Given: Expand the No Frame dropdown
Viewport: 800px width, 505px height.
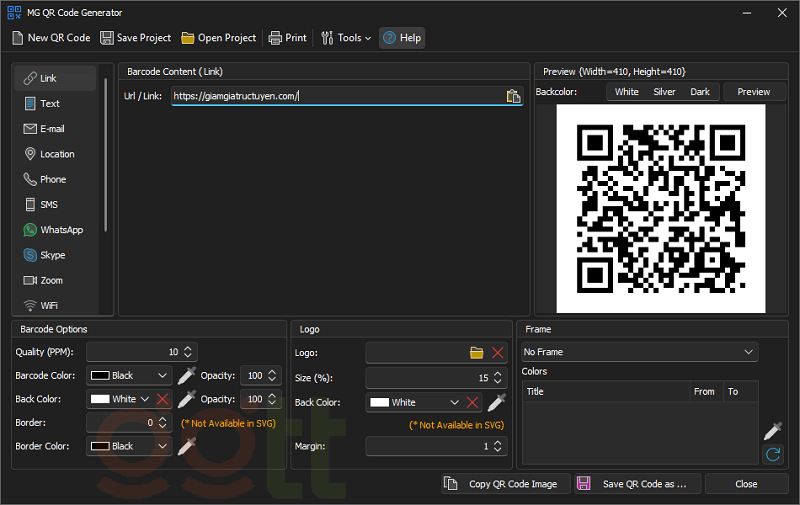Looking at the screenshot, I should 639,352.
